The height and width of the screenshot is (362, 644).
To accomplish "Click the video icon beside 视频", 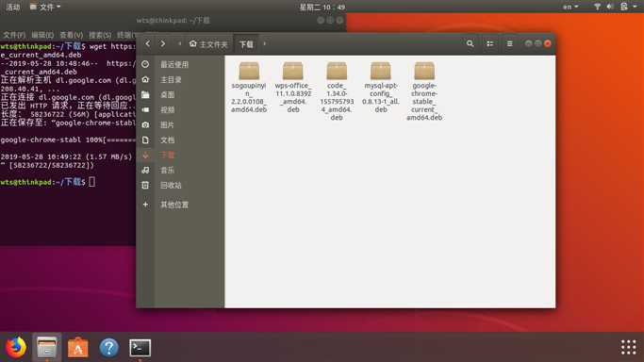I will [145, 109].
